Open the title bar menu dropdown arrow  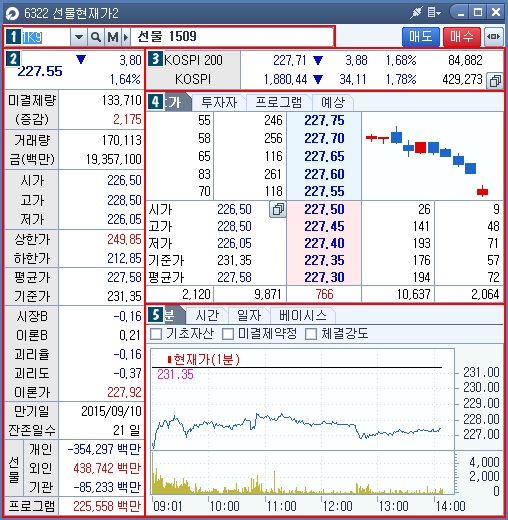coord(439,13)
